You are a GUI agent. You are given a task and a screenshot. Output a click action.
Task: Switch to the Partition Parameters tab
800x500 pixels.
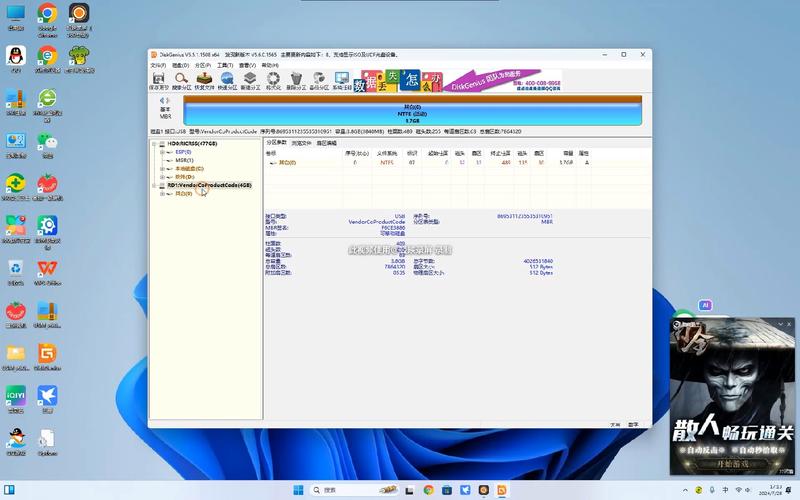pos(277,143)
